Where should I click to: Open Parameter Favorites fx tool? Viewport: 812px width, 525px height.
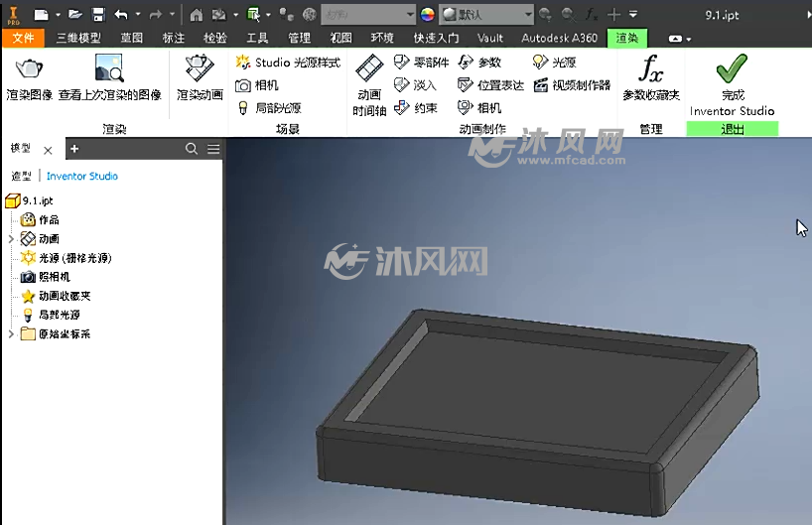coord(651,77)
